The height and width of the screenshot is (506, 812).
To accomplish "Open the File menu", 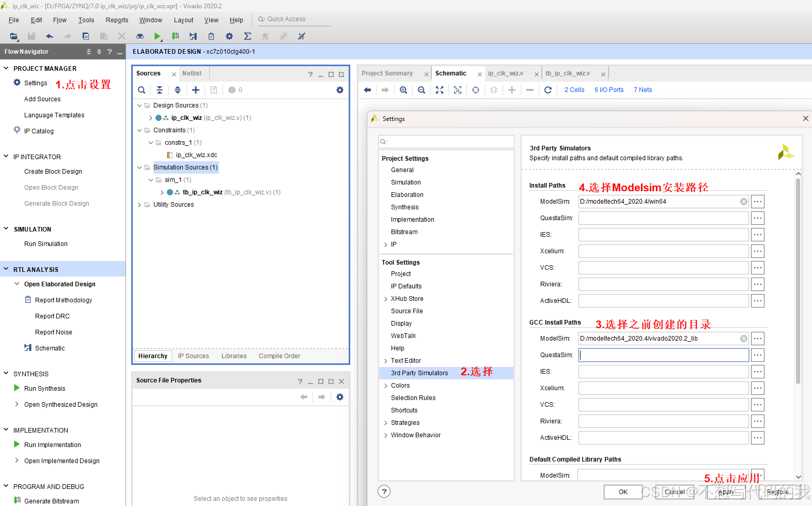I will [14, 20].
